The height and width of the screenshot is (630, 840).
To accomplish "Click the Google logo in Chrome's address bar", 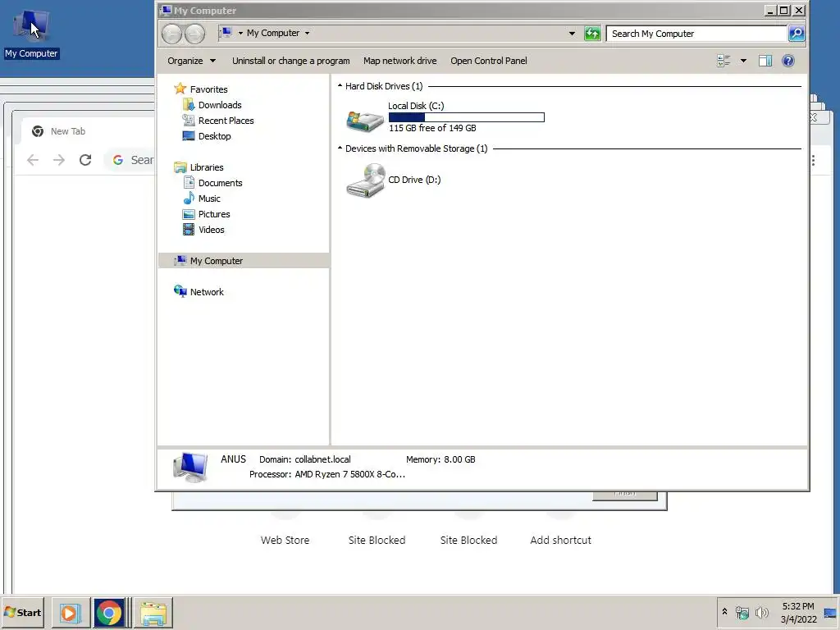I will tap(118, 160).
